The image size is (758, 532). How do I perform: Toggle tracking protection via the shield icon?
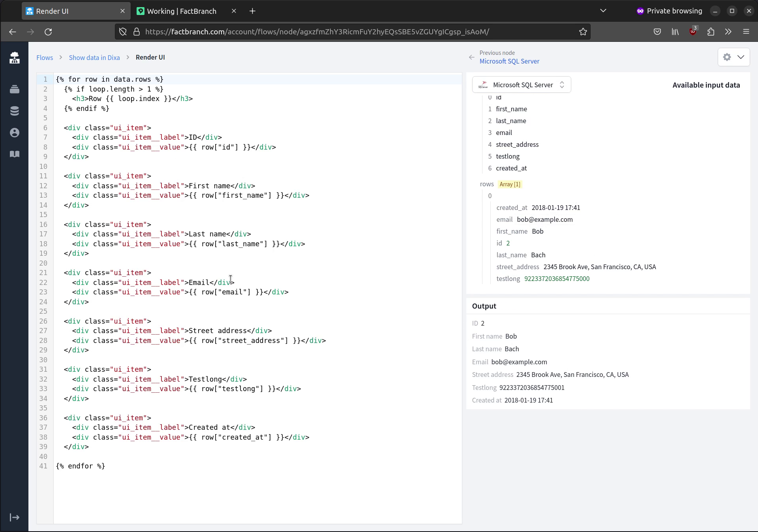(122, 32)
